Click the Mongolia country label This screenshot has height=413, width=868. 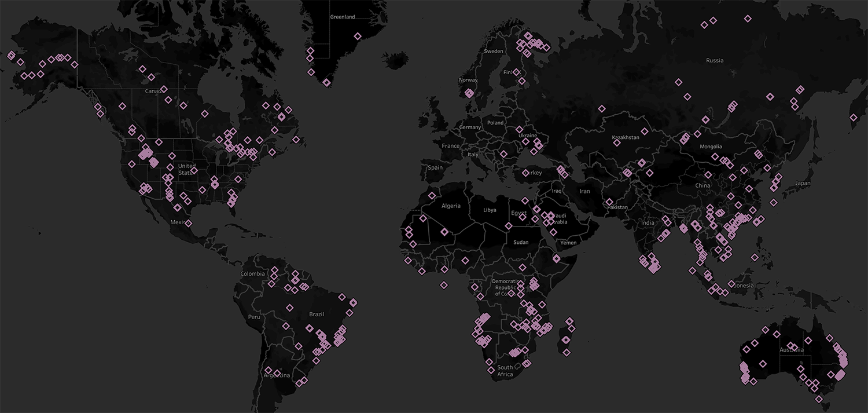click(711, 147)
